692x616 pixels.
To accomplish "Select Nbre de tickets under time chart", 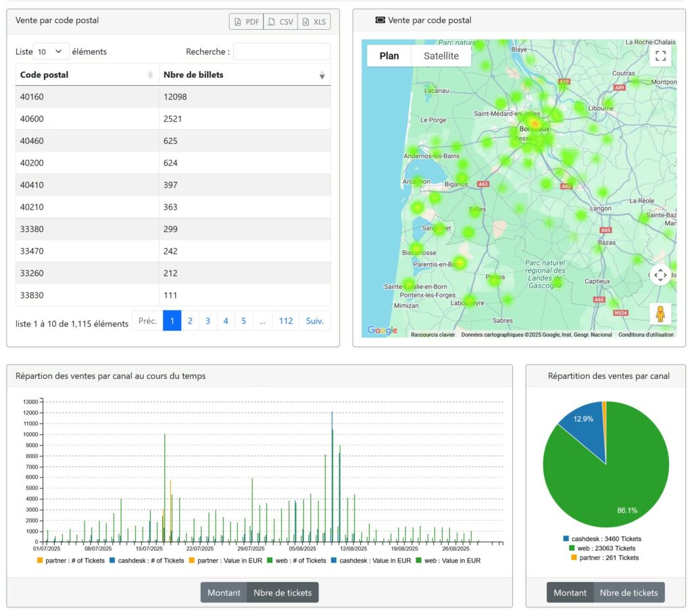I will point(282,592).
